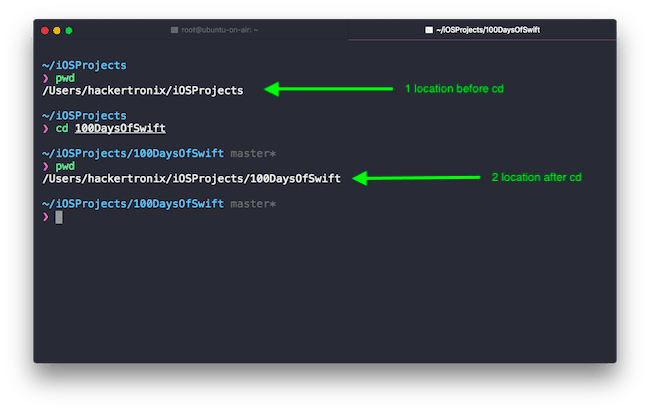Click the second pwd command

pyautogui.click(x=65, y=166)
